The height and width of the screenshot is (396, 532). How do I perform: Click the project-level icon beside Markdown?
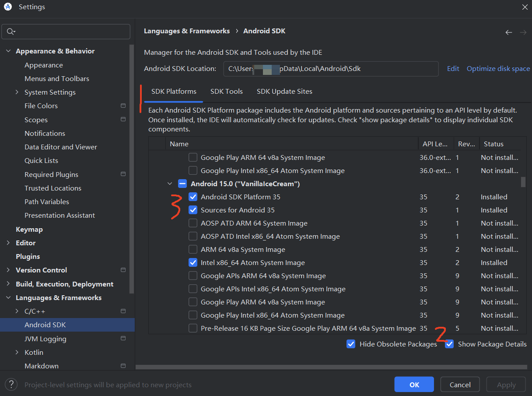click(123, 366)
